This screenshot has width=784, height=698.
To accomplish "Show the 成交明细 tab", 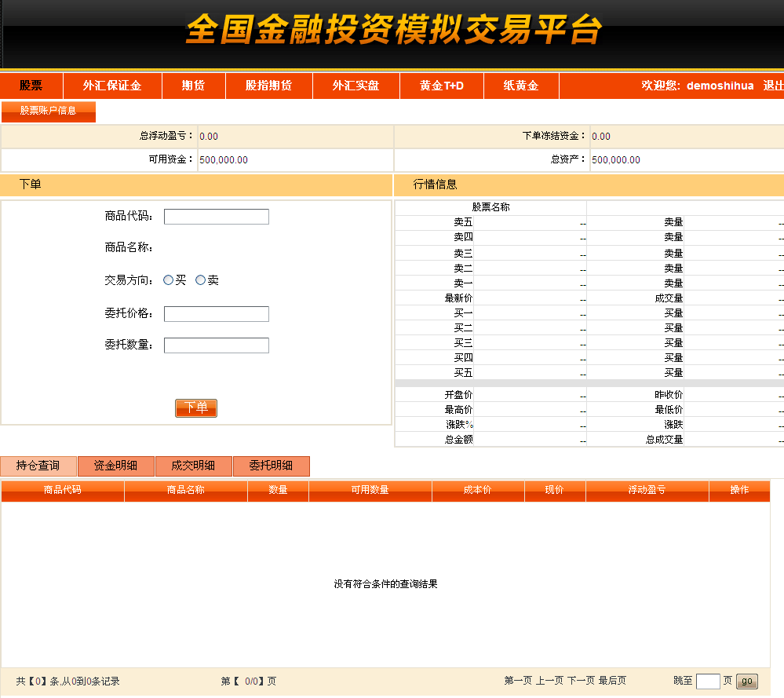I will pyautogui.click(x=193, y=466).
